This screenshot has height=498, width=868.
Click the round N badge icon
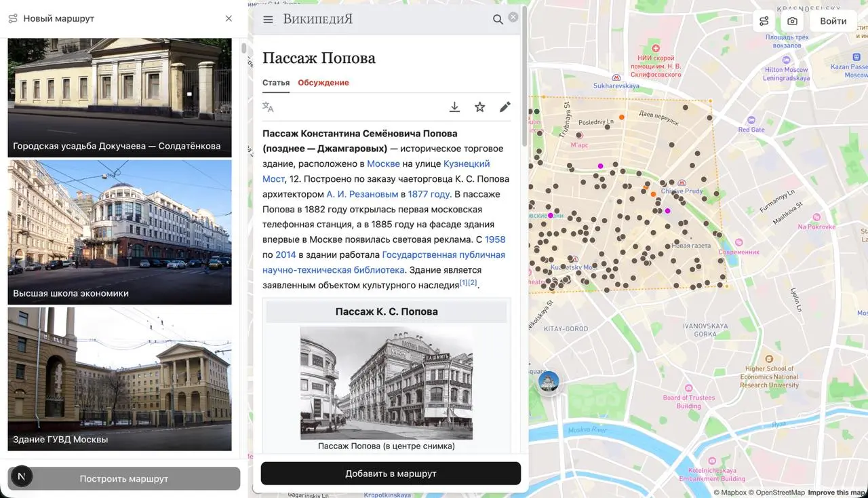tap(22, 476)
